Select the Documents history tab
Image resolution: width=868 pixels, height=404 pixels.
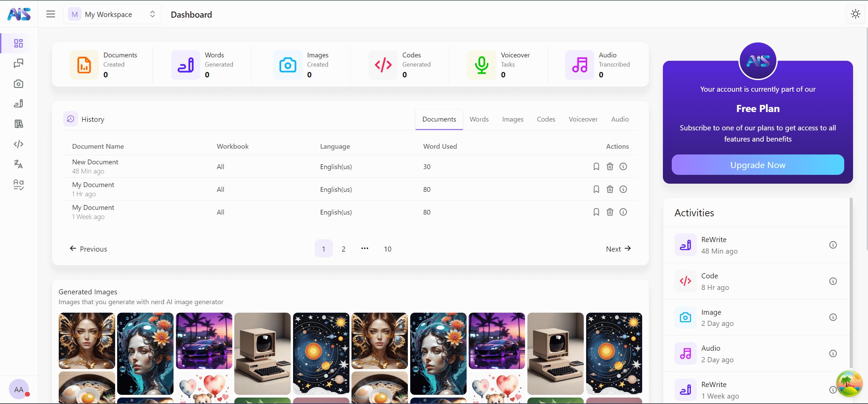click(439, 119)
